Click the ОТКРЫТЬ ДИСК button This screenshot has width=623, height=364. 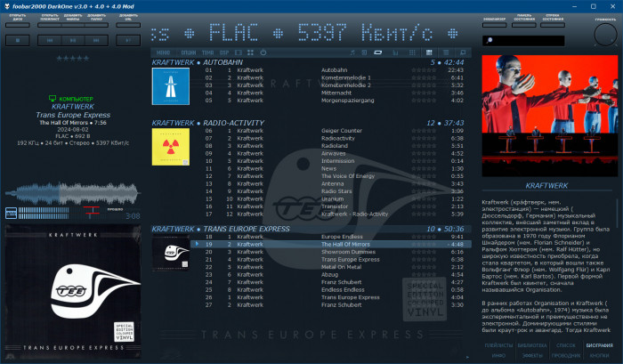[x=18, y=25]
